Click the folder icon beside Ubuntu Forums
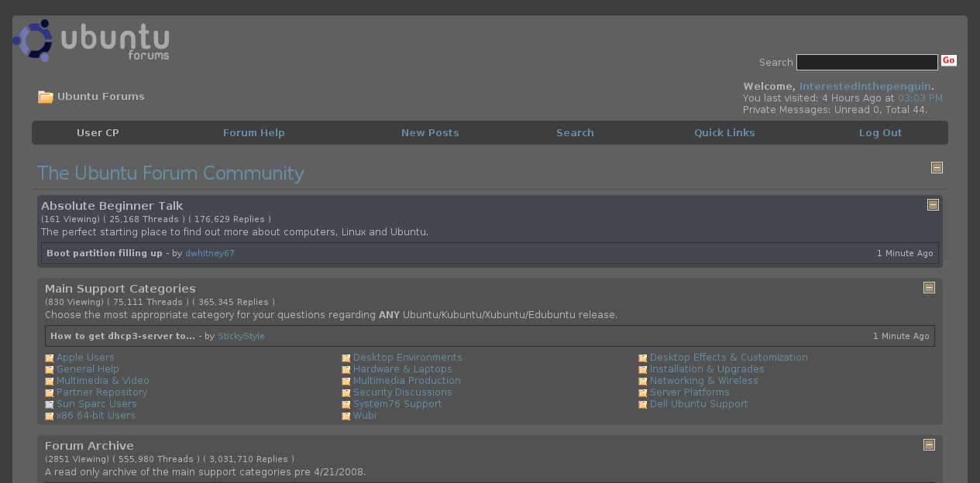 point(46,97)
